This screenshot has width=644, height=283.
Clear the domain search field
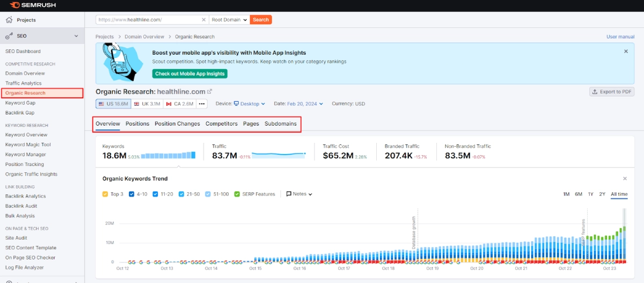click(x=203, y=19)
